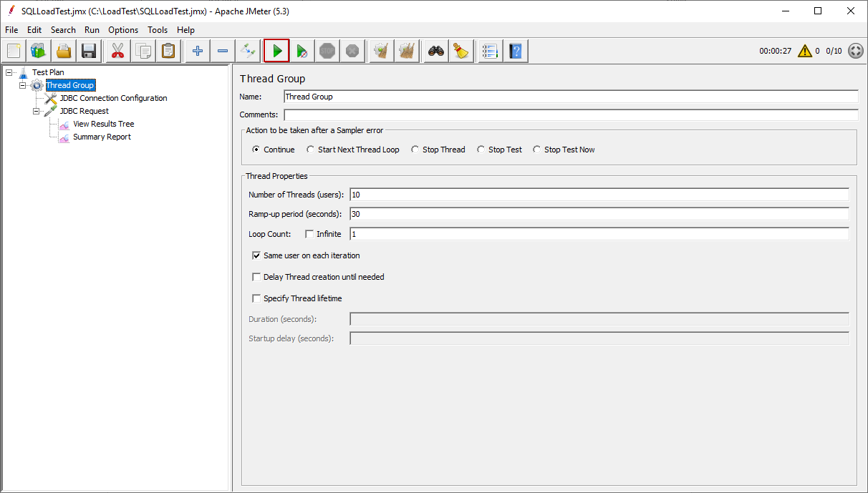Select the Stop Test radio button

pos(481,150)
